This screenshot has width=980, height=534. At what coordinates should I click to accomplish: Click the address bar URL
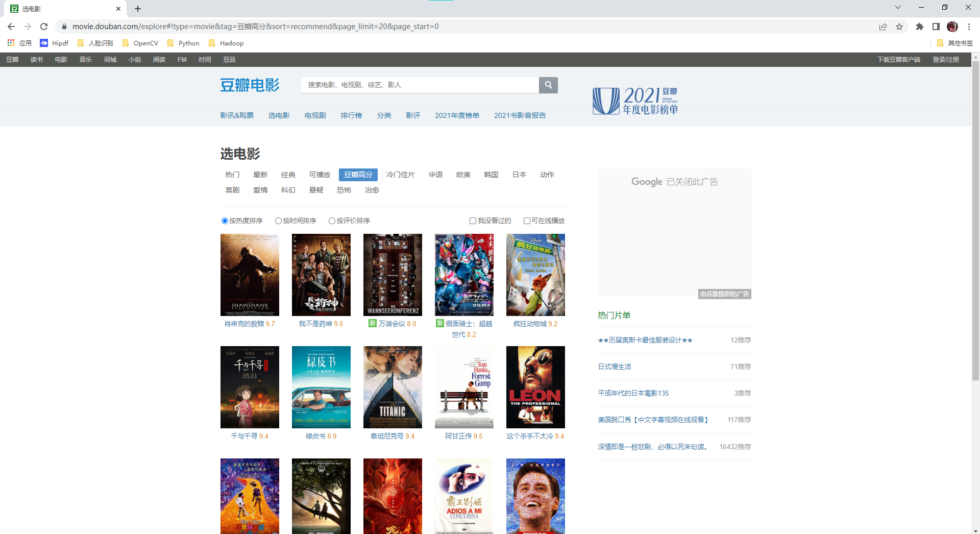pos(255,27)
